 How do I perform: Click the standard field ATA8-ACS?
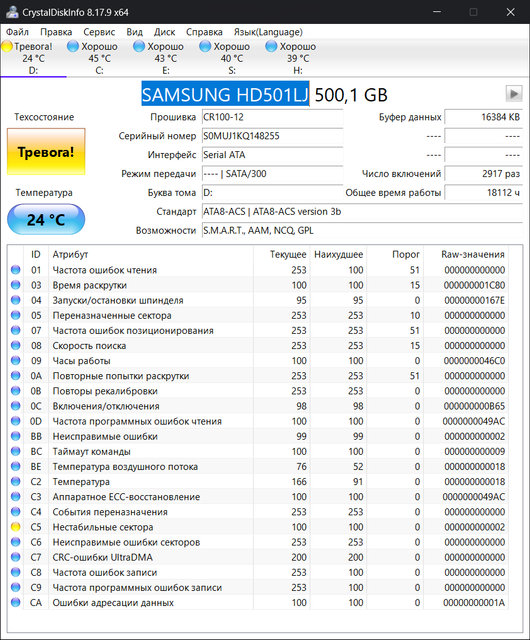pos(362,211)
